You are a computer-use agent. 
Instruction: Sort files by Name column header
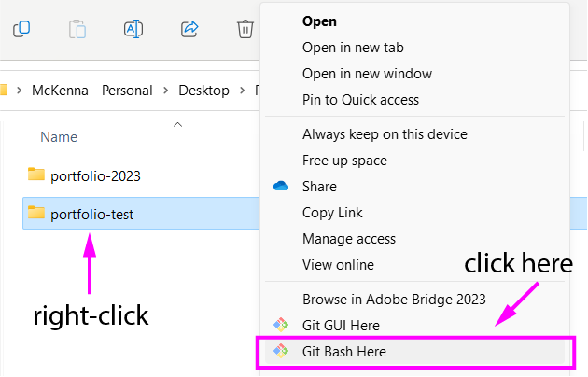(59, 137)
